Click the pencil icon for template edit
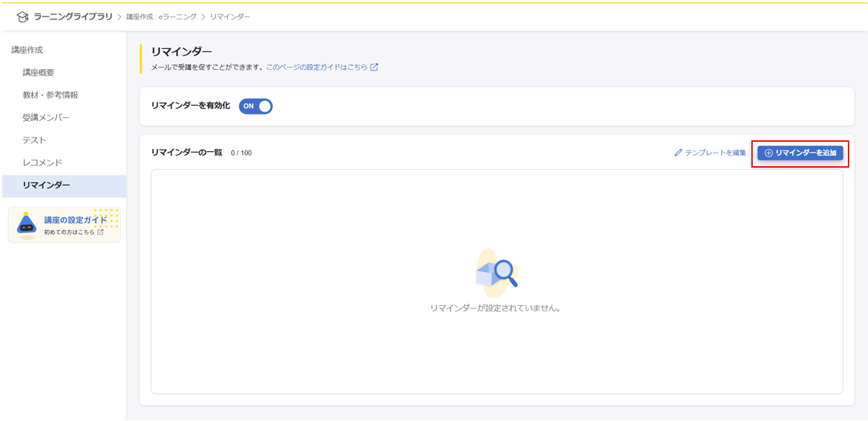This screenshot has height=421, width=868. [x=678, y=153]
